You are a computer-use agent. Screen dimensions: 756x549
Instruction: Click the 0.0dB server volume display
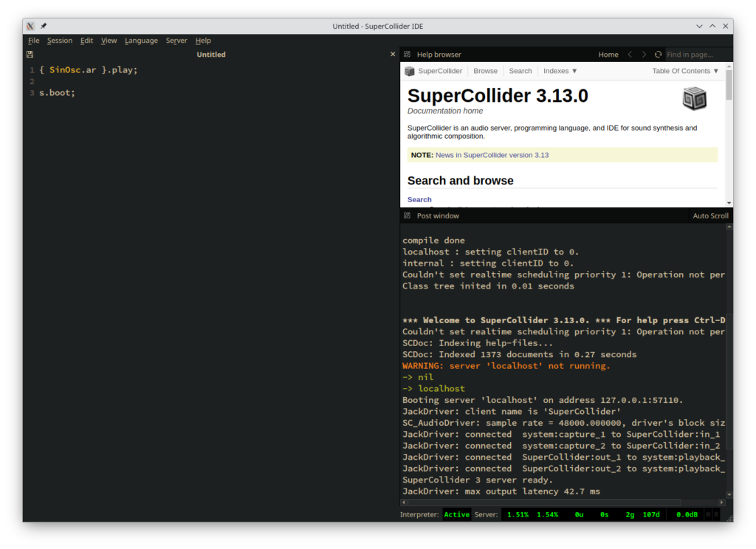click(x=687, y=515)
